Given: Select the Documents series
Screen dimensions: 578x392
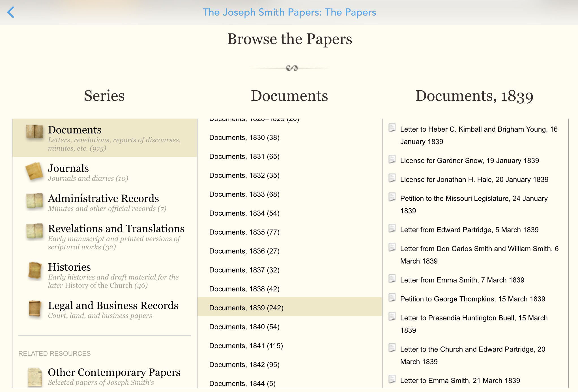Looking at the screenshot, I should click(105, 138).
